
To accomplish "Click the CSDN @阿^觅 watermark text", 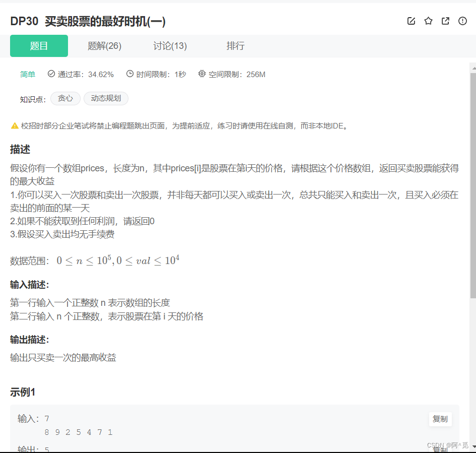I will click(x=447, y=444).
